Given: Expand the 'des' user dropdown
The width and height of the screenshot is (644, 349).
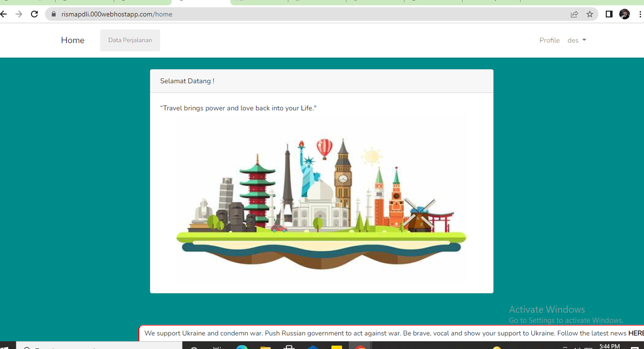Looking at the screenshot, I should (x=576, y=40).
